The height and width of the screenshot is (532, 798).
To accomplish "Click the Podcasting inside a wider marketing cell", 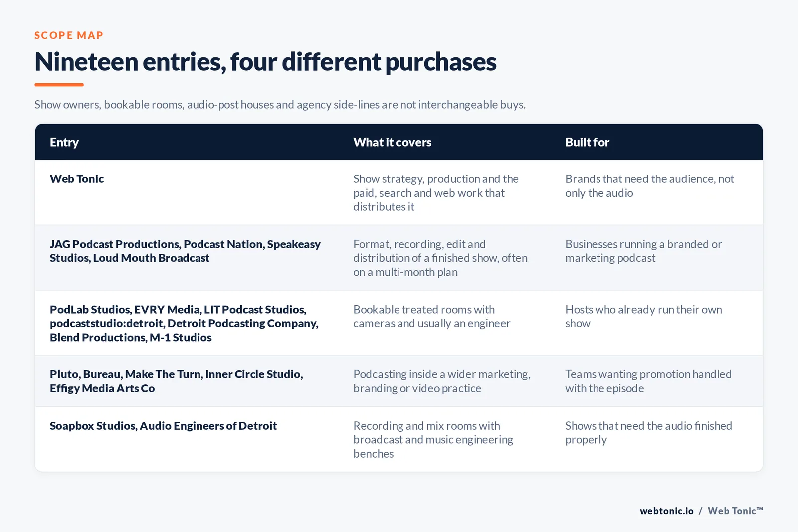I will coord(442,381).
